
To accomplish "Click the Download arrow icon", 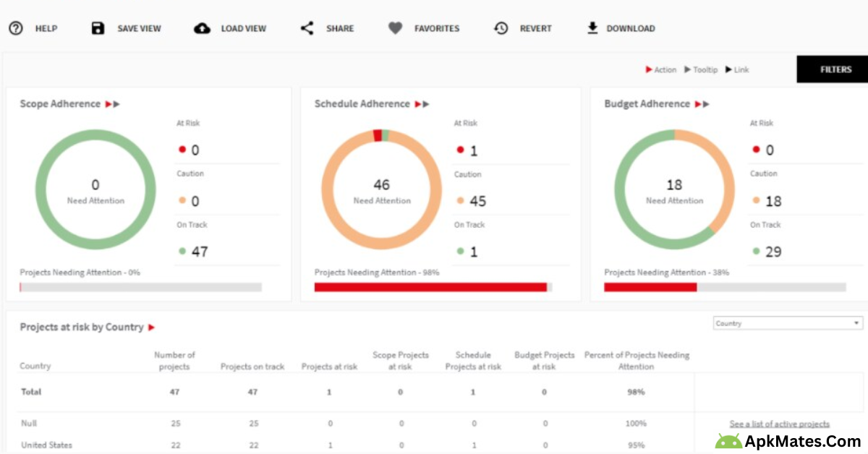I will [x=592, y=28].
